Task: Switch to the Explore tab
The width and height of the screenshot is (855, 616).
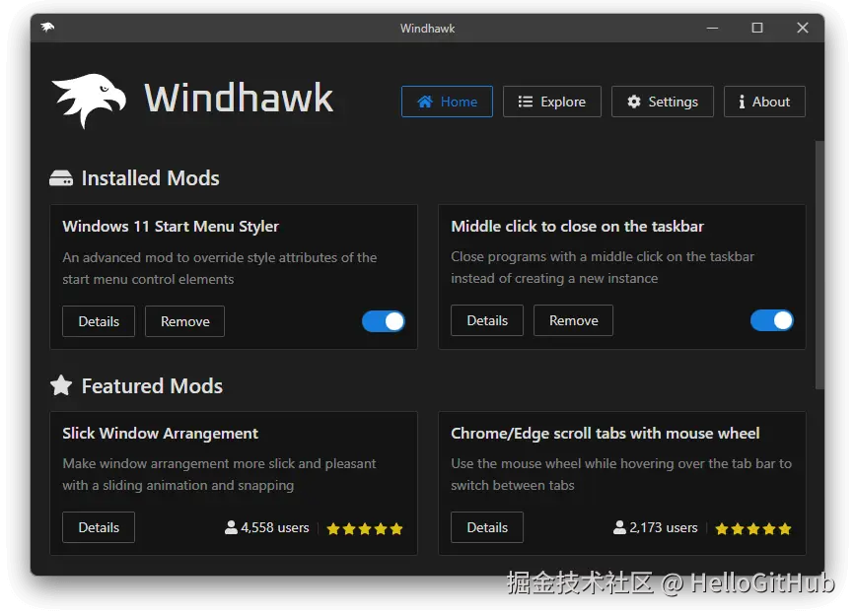Action: coord(552,102)
